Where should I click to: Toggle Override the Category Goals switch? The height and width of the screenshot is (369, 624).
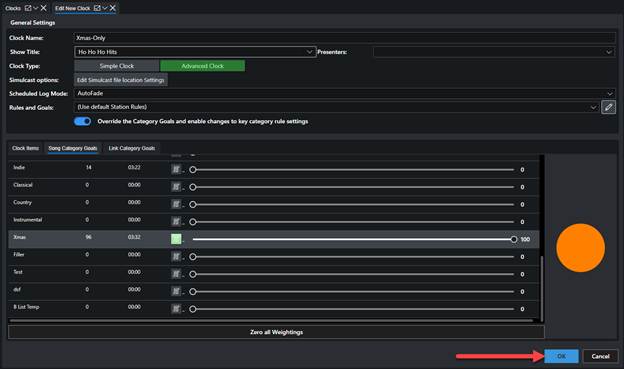click(x=82, y=121)
